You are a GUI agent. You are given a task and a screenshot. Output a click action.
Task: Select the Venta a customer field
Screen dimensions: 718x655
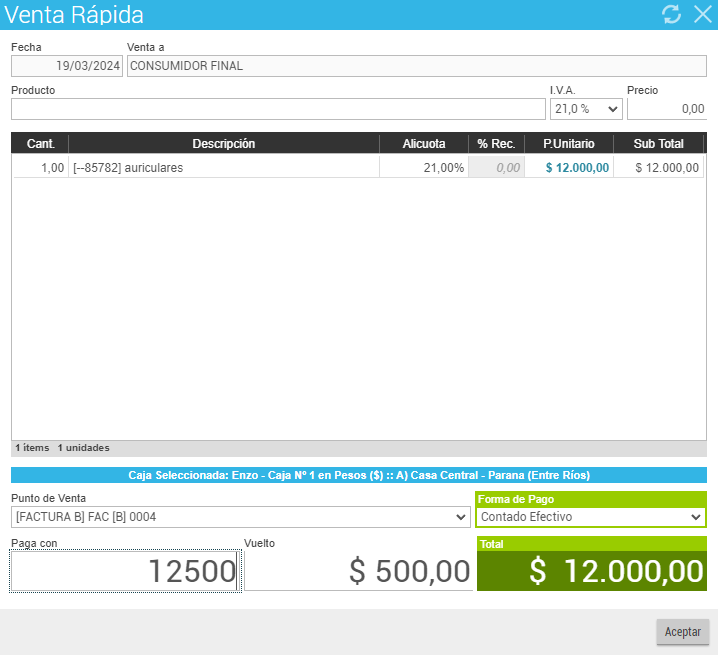(416, 66)
